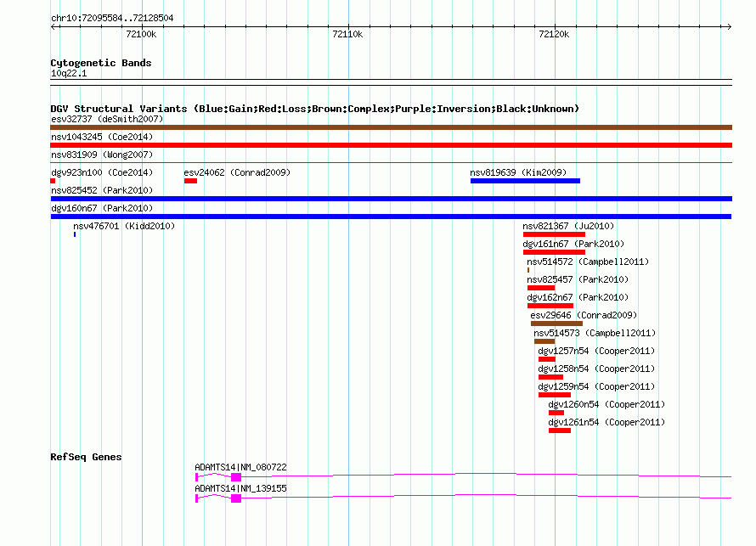Viewport: 756px width, 546px height.
Task: Open ADAMTS14|NM_080722 gene label
Action: [240, 467]
